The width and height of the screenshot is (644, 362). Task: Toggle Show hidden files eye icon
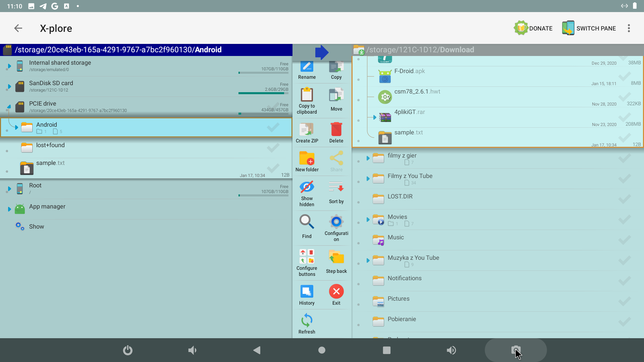[307, 187]
